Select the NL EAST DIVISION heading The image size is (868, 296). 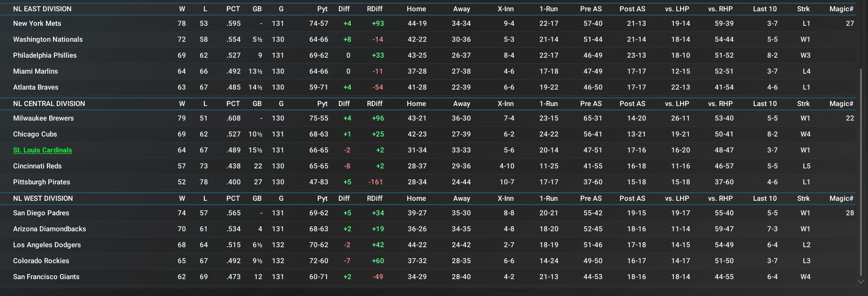coord(42,9)
